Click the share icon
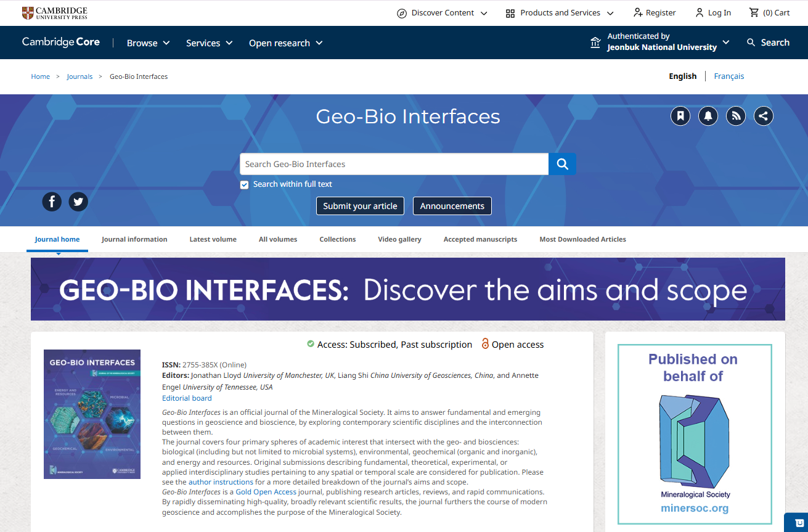This screenshot has height=532, width=808. click(764, 116)
